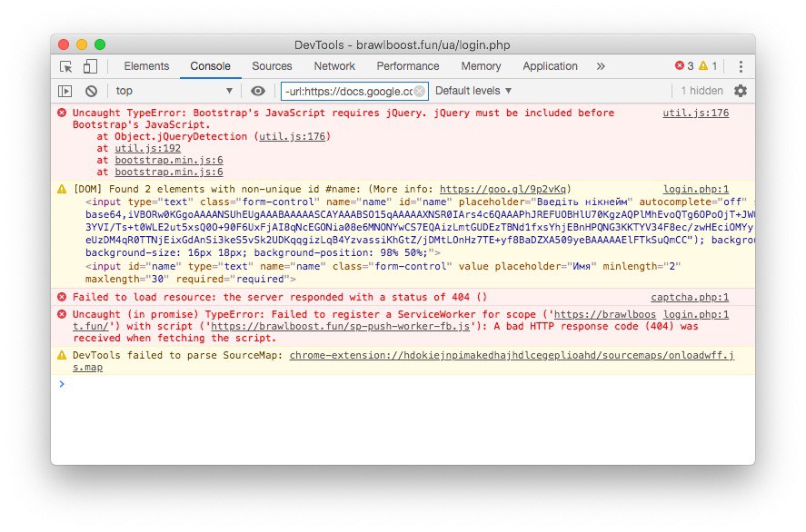
Task: Show the console sidebar icon
Action: (x=65, y=91)
